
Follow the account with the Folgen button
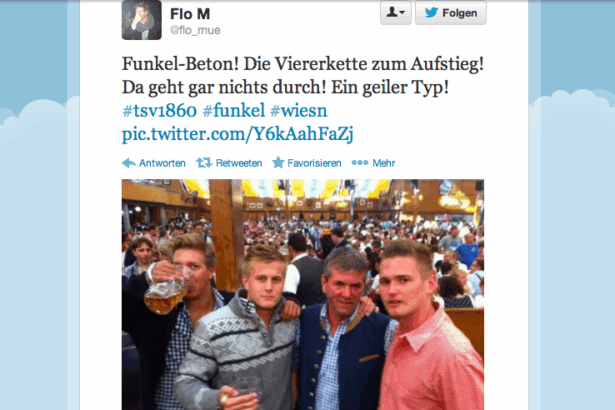(451, 13)
